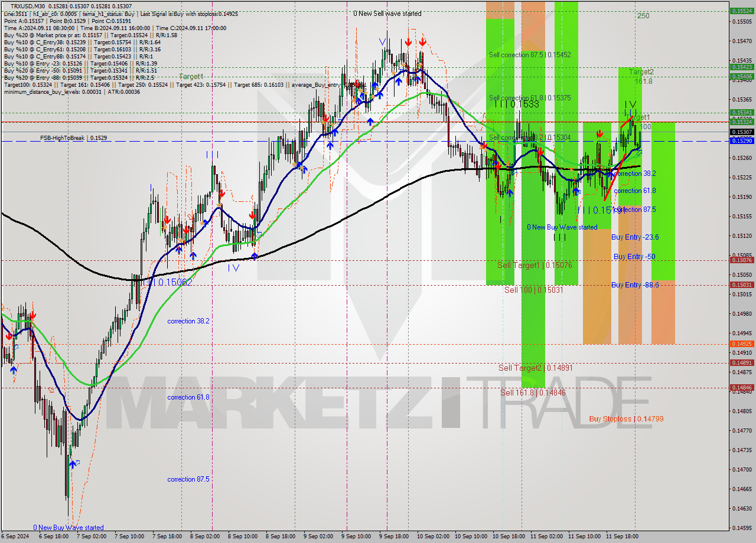Screen dimensions: 756x543
Task: Click the orange 0.14925 stoploss tag
Action: pyautogui.click(x=742, y=344)
